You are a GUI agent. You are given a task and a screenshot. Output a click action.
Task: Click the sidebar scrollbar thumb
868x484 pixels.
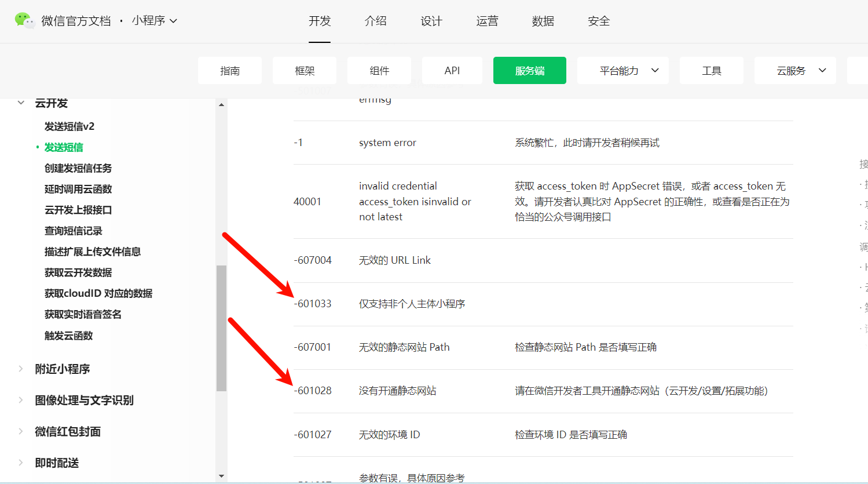pos(221,328)
